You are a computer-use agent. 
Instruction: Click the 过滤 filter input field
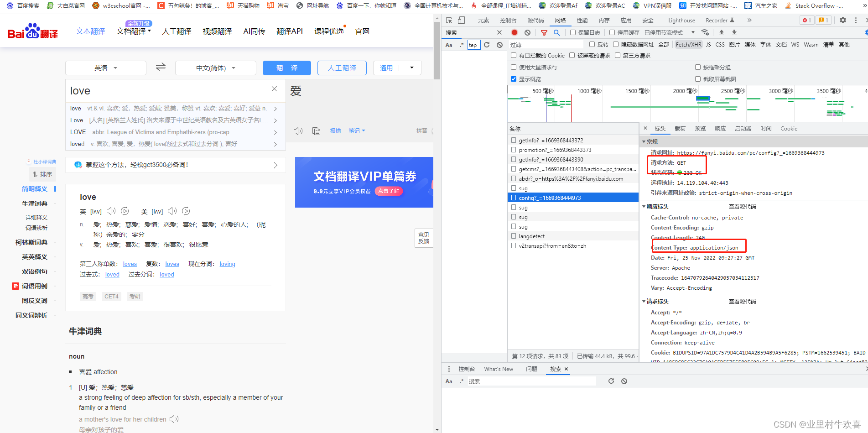(x=546, y=44)
